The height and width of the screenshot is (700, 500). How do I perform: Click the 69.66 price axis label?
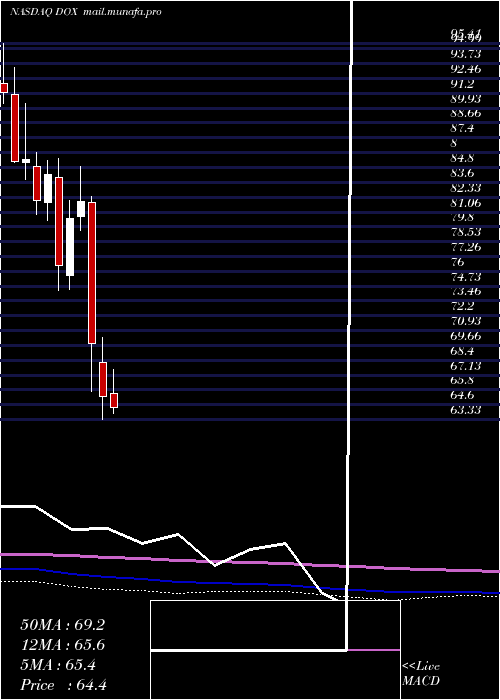[466, 336]
